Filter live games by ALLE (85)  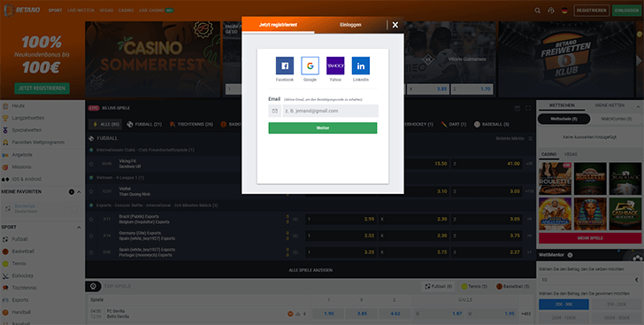105,124
